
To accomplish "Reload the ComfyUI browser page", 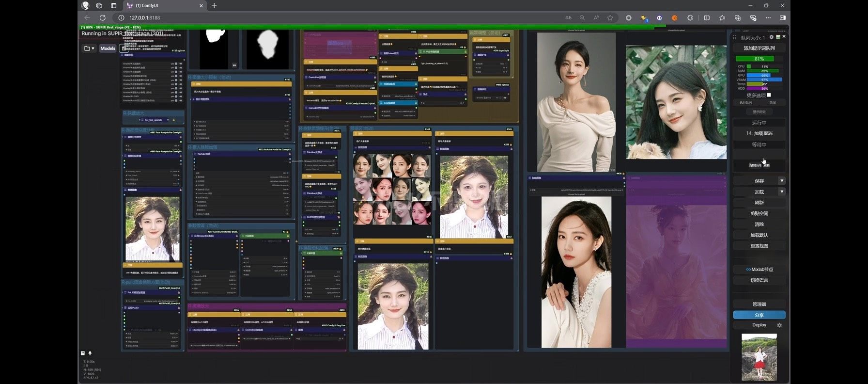I will tap(103, 18).
